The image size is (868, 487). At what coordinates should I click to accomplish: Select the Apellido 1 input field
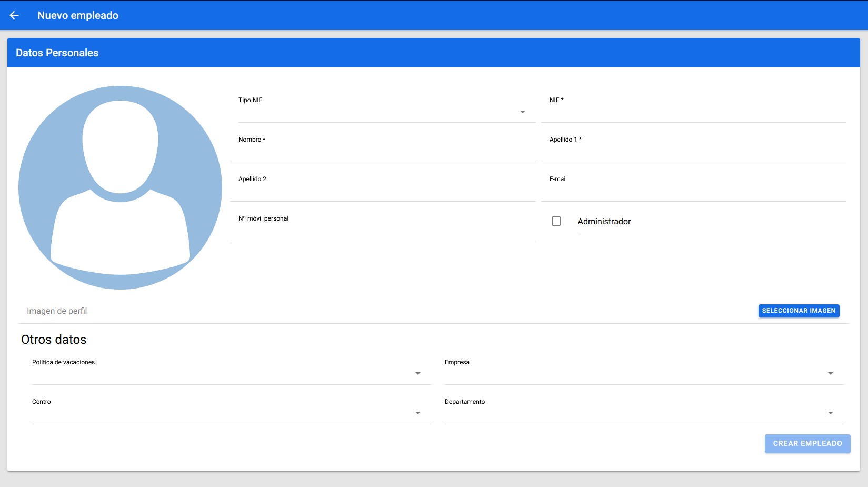pos(693,151)
